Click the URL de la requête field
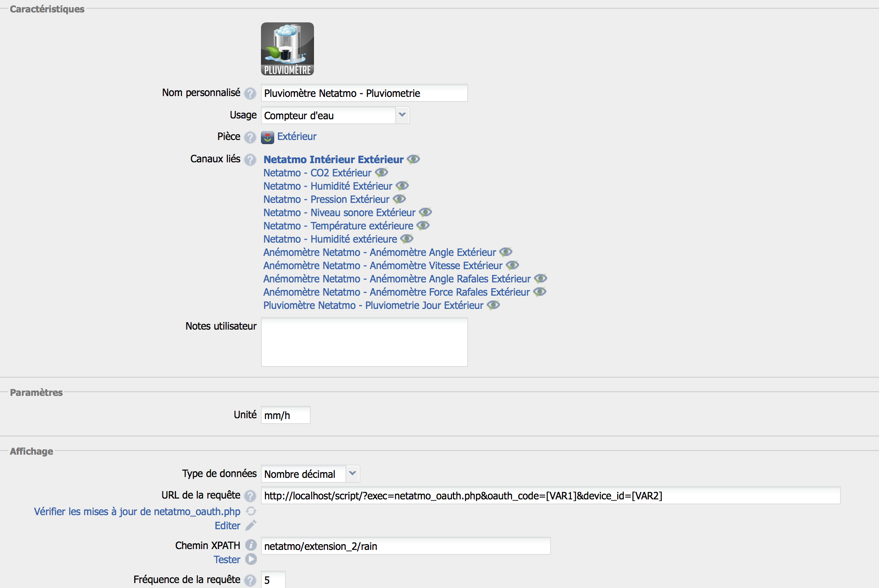The height and width of the screenshot is (588, 879). coord(551,495)
